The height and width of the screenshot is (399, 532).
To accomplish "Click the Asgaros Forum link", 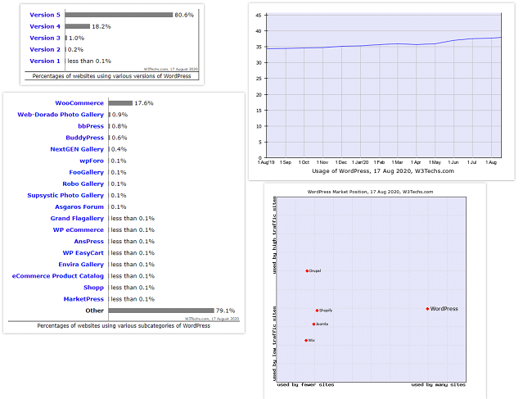I will click(x=79, y=206).
